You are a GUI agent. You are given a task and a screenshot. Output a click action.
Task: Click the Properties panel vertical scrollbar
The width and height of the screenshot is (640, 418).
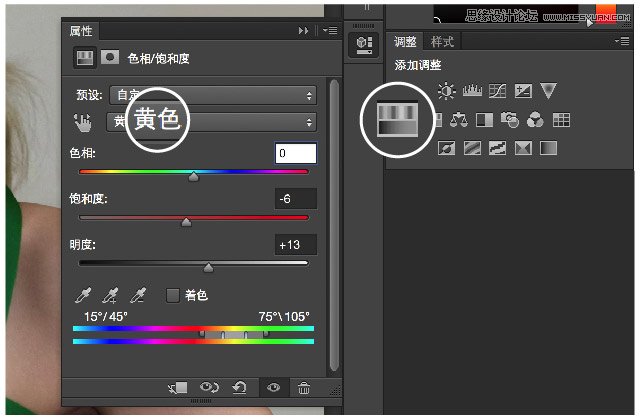click(x=334, y=225)
